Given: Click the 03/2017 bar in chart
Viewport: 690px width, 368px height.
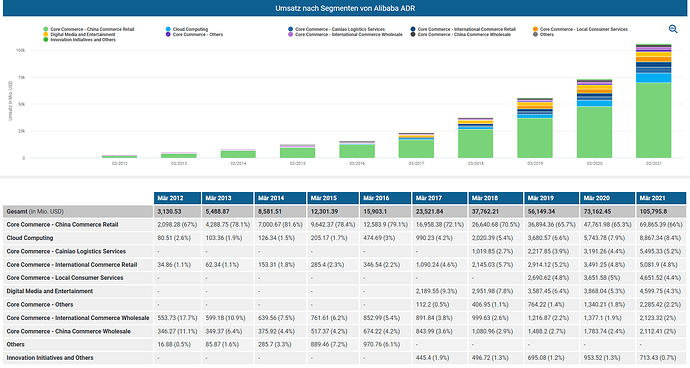Looking at the screenshot, I should click(416, 145).
